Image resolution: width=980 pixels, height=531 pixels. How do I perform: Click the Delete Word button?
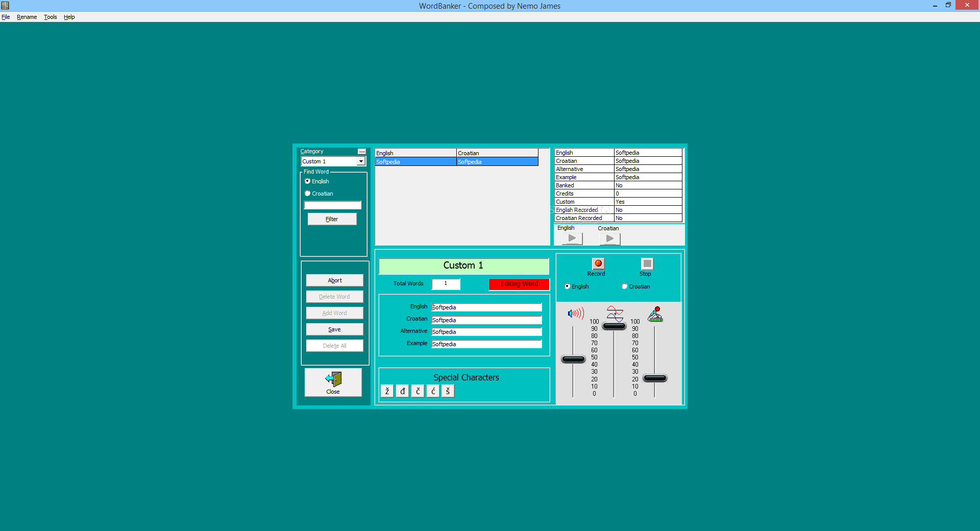point(334,297)
